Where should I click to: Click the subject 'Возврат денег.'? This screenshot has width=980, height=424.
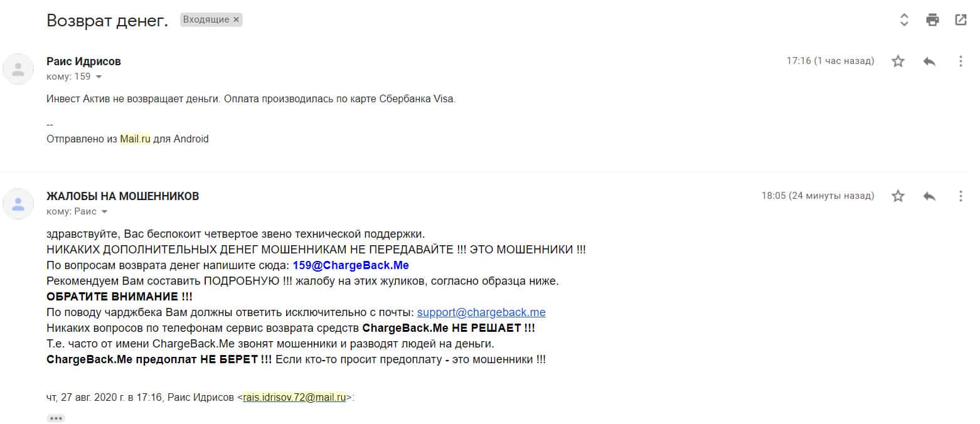click(107, 21)
